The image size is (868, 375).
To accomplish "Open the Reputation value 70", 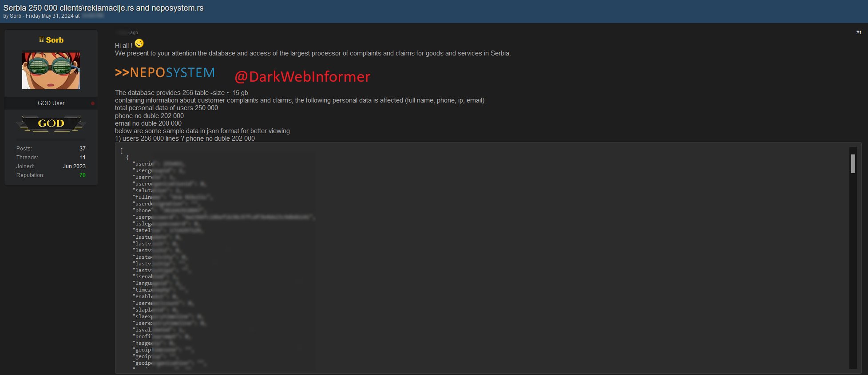I will pos(83,175).
